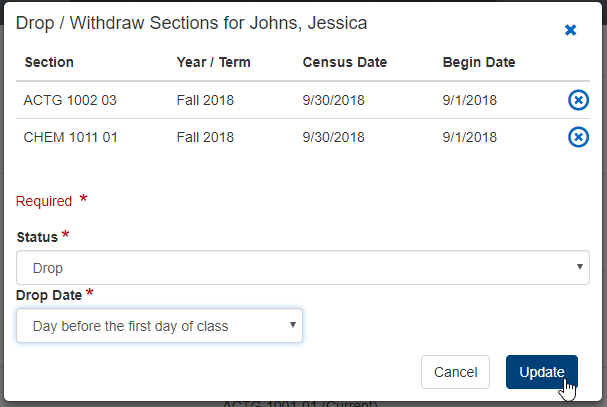The image size is (607, 407).
Task: Click the Status field label
Action: click(37, 237)
